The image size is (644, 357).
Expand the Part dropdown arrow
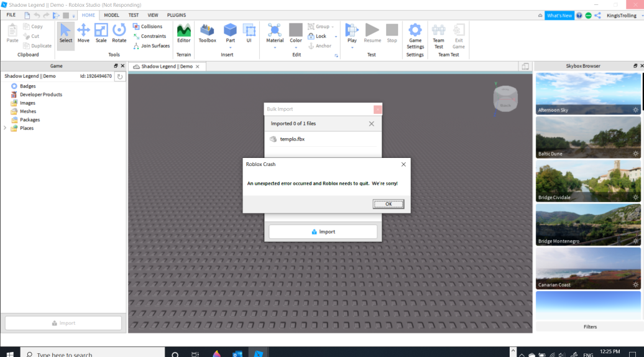point(231,47)
